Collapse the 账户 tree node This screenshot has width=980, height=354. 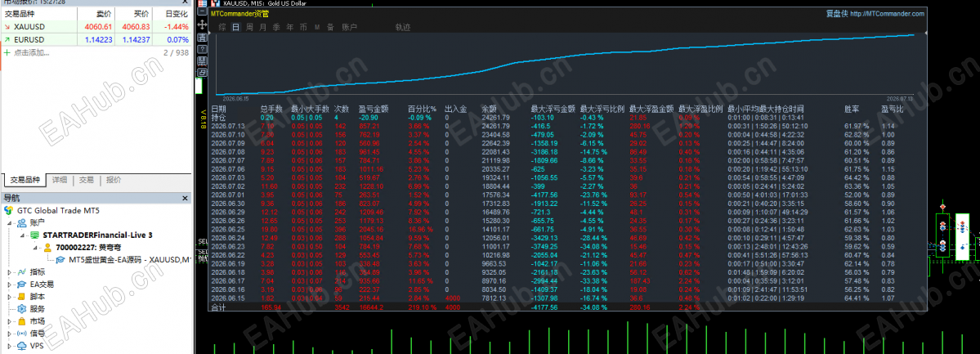point(9,222)
